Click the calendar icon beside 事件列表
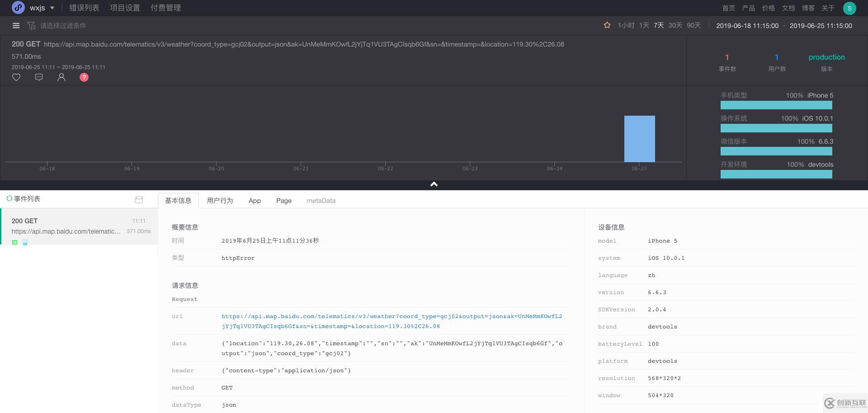 click(x=139, y=199)
